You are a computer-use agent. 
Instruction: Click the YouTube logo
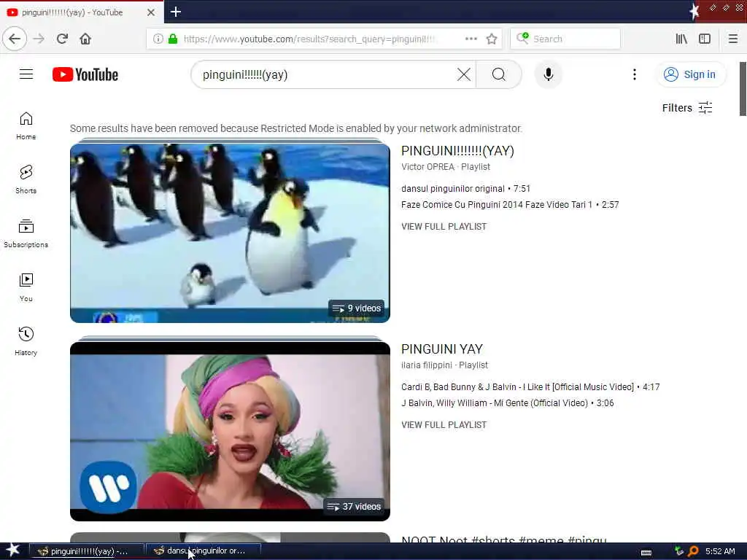pyautogui.click(x=85, y=75)
